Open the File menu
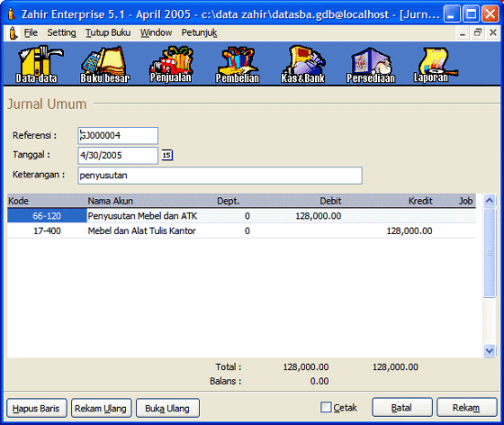Viewport: 504px width, 425px height. tap(31, 32)
